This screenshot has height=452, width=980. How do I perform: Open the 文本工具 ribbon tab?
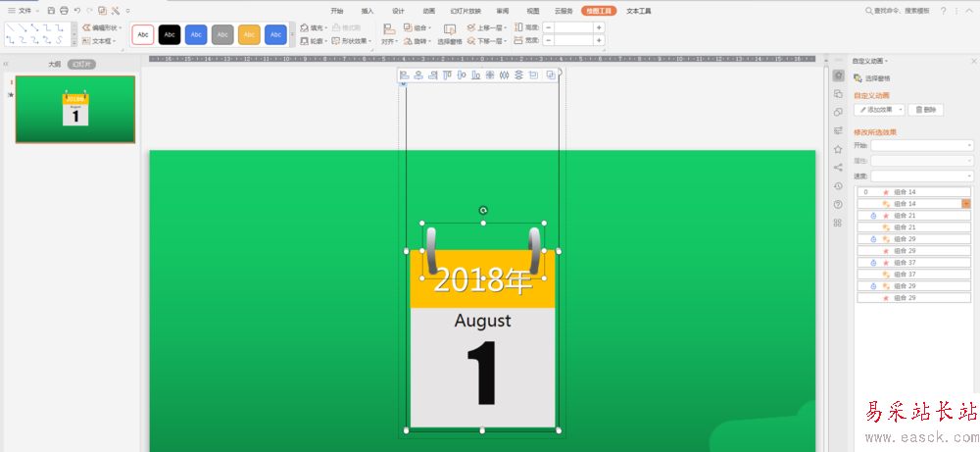639,11
